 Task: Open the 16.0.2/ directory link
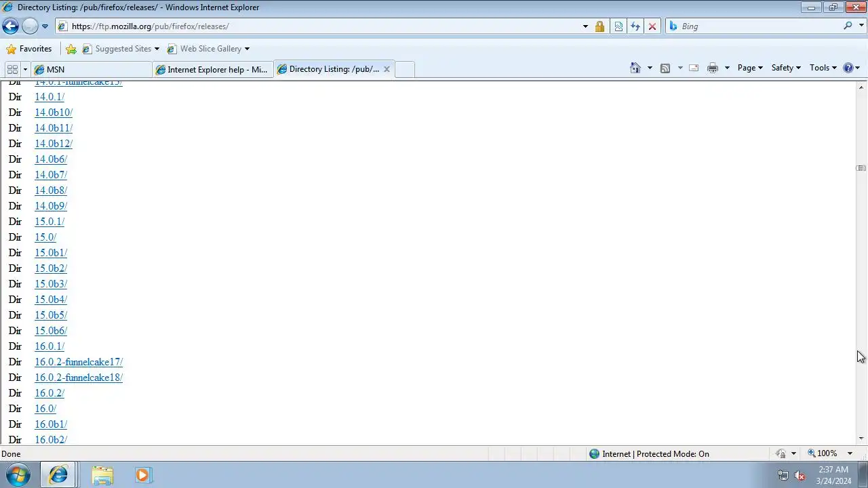(x=50, y=393)
